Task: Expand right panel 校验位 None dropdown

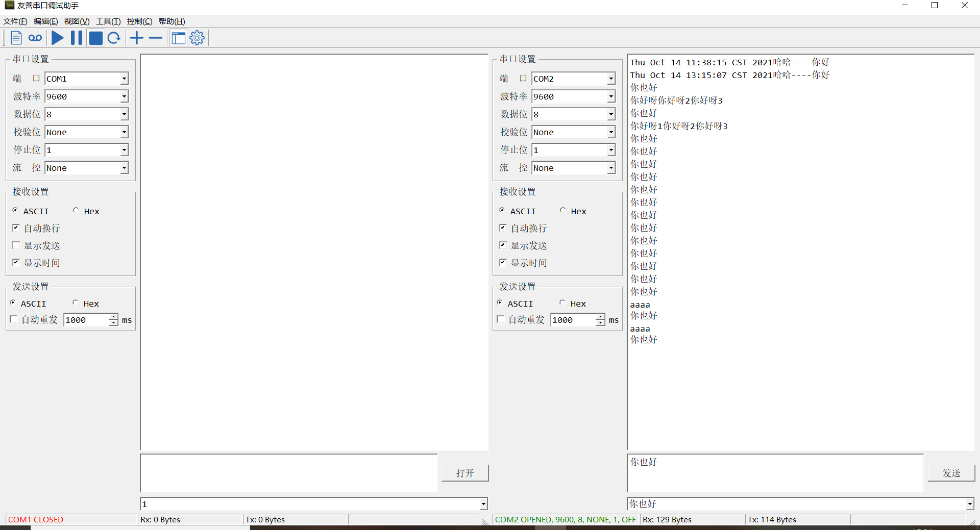Action: [x=611, y=132]
